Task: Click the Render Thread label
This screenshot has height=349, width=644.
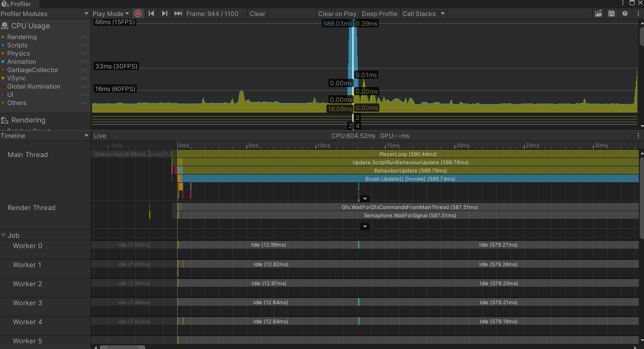Action: pos(31,207)
